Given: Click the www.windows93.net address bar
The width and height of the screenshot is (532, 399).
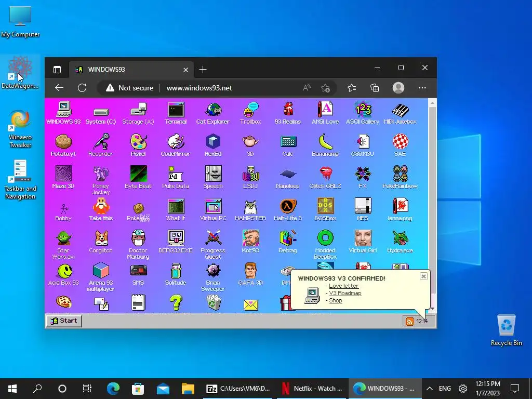Looking at the screenshot, I should [x=199, y=88].
